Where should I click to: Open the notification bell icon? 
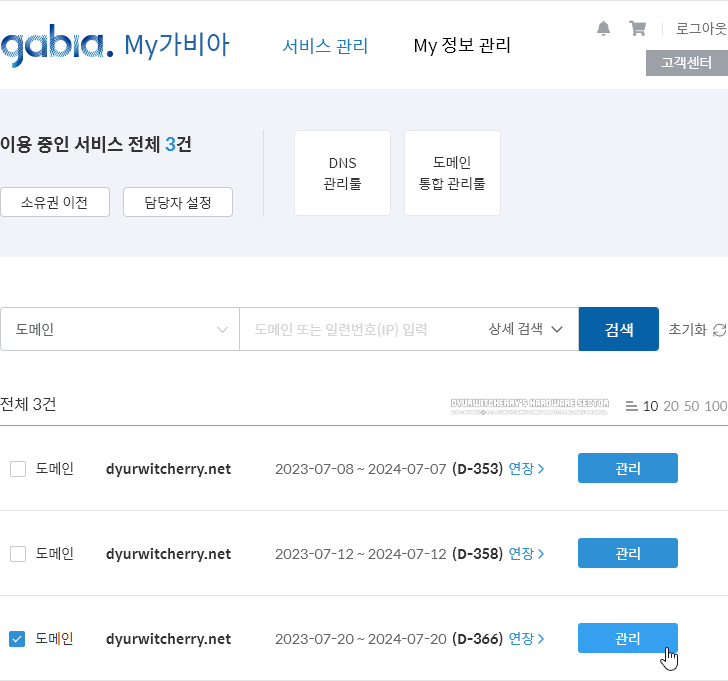coord(603,28)
